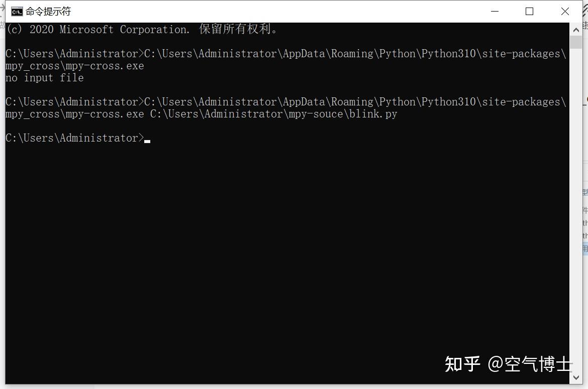Click the blinking cursor in the prompt

[147, 141]
